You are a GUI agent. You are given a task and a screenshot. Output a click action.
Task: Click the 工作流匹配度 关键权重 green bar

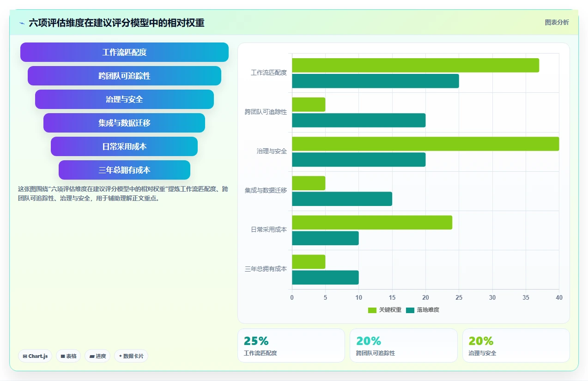(x=415, y=65)
